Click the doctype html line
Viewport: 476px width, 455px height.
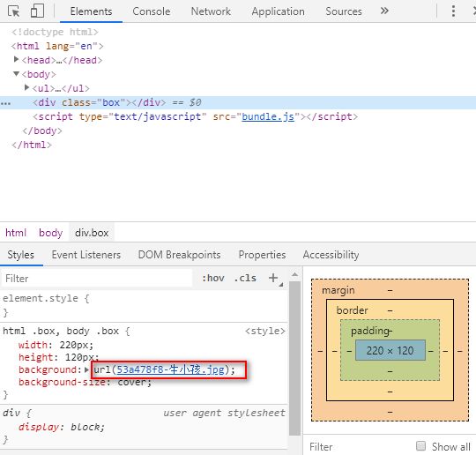click(55, 32)
